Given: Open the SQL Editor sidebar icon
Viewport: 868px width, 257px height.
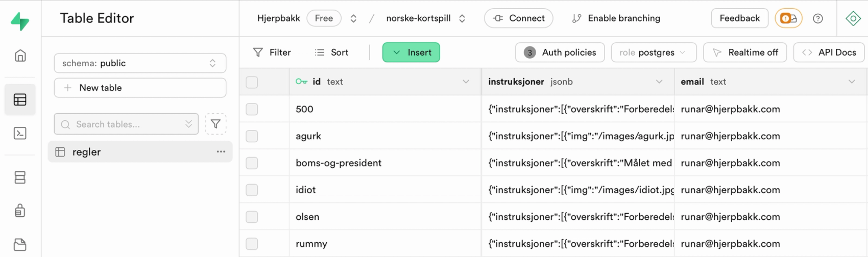Looking at the screenshot, I should (20, 134).
